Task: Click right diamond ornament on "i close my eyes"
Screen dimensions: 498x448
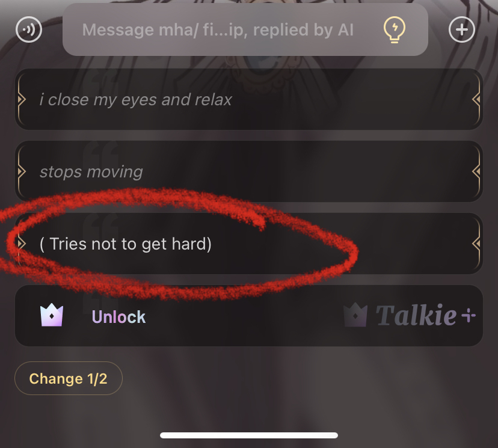Action: click(x=476, y=99)
